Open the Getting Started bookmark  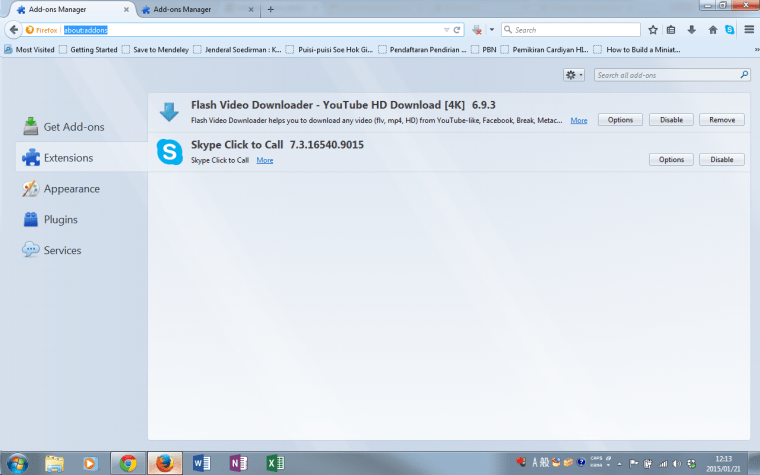point(88,49)
